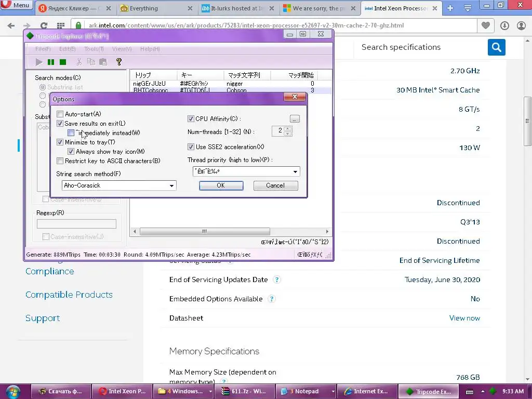This screenshot has width=532, height=399.
Task: Open the Support link on Intel page
Action: tap(43, 318)
